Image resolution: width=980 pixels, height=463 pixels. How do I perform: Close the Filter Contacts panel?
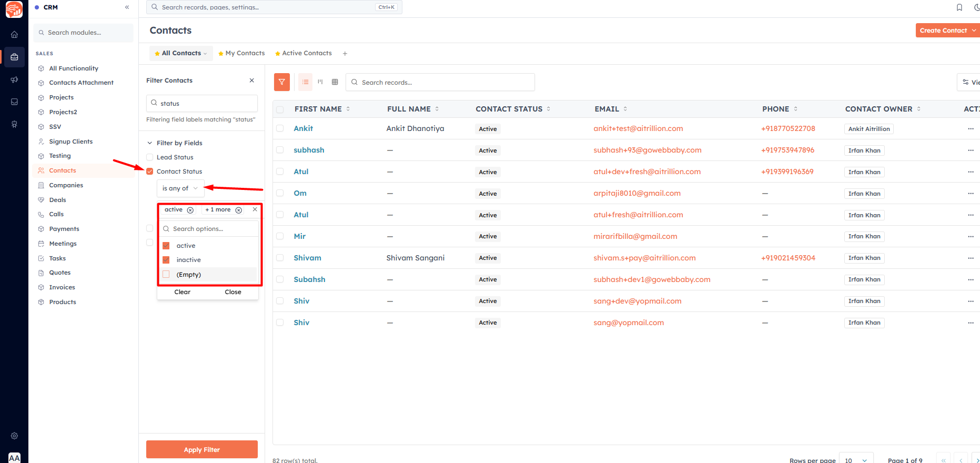coord(252,80)
